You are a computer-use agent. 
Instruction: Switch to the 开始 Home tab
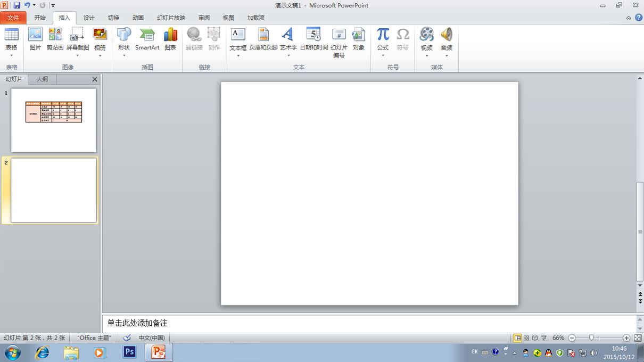pyautogui.click(x=40, y=18)
